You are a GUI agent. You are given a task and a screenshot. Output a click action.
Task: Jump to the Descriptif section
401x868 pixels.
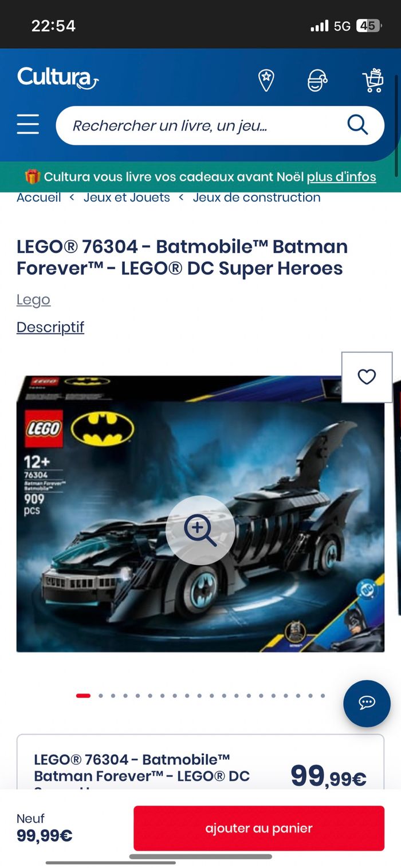(50, 327)
